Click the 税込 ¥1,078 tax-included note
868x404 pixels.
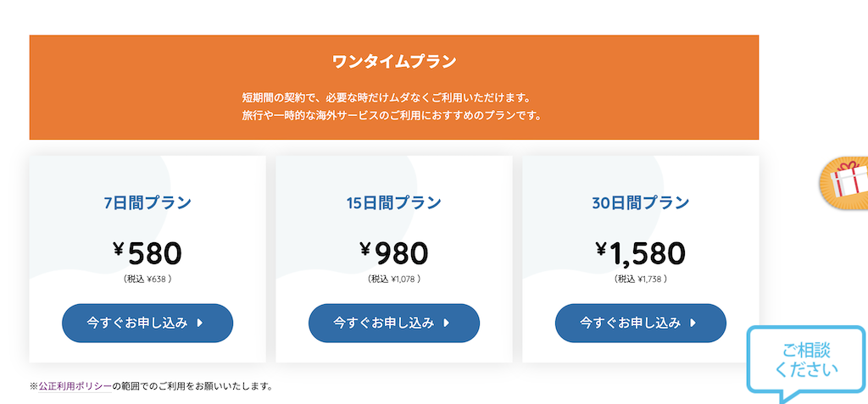pyautogui.click(x=394, y=278)
